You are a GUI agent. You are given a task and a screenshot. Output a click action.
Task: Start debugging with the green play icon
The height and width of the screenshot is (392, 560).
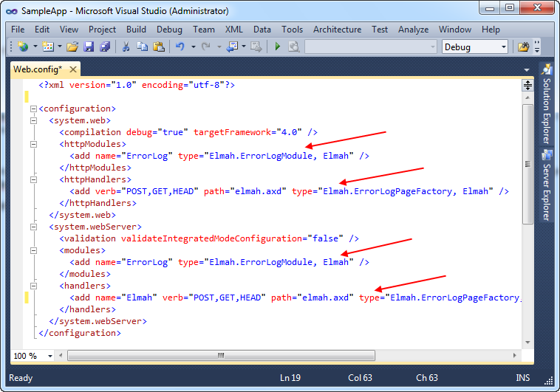(278, 47)
